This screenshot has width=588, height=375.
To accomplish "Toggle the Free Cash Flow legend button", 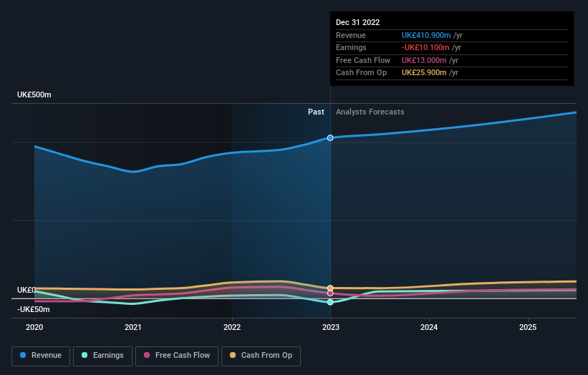I will click(x=177, y=356).
